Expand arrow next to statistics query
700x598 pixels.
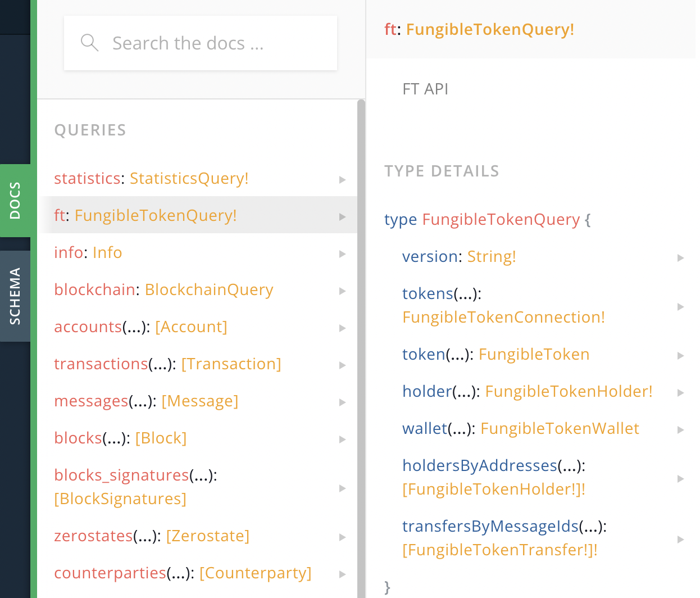click(x=342, y=179)
